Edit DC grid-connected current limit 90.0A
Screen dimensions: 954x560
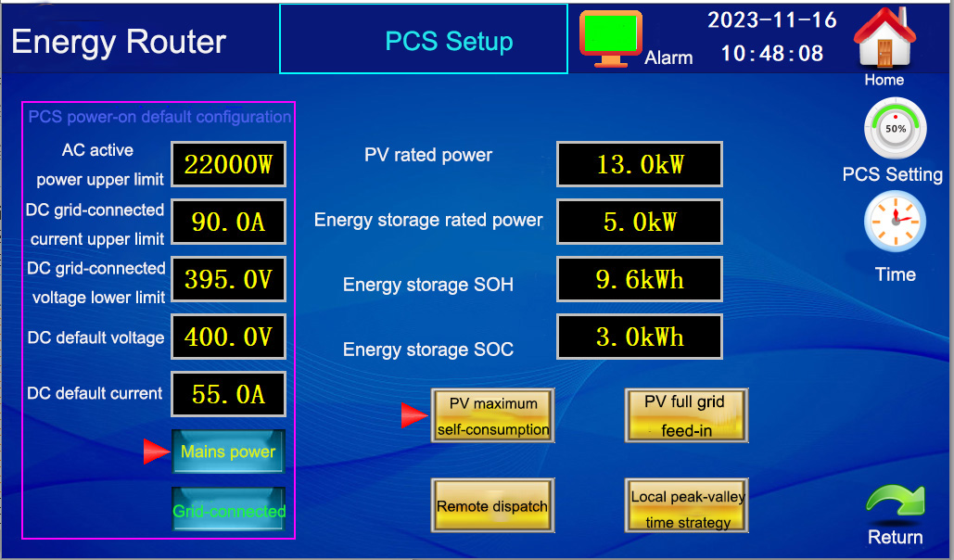click(228, 222)
